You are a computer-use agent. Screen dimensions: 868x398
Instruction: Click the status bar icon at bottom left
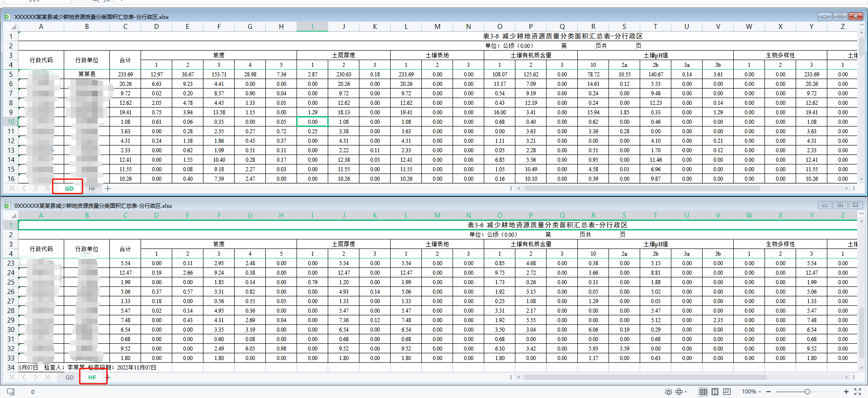click(x=11, y=392)
